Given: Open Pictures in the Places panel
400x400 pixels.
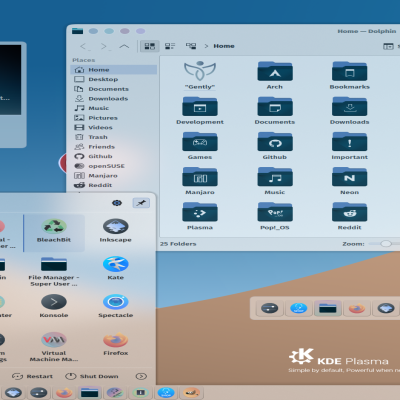Looking at the screenshot, I should point(114,118).
